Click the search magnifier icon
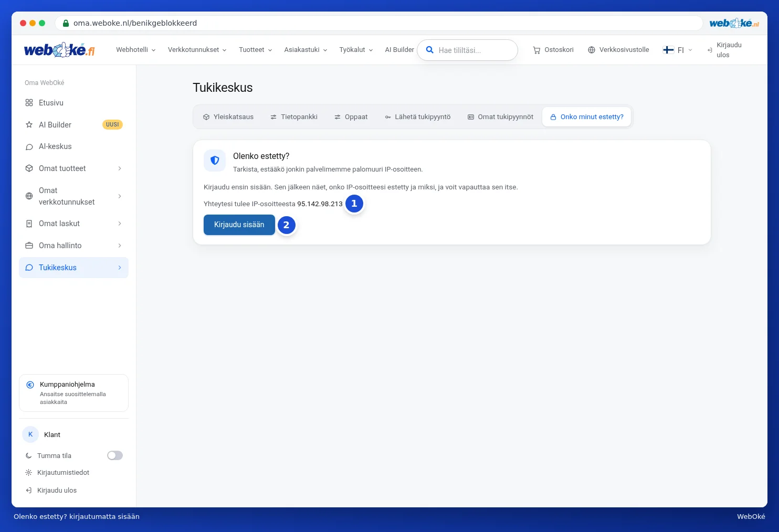Viewport: 779px width, 532px height. click(x=429, y=50)
